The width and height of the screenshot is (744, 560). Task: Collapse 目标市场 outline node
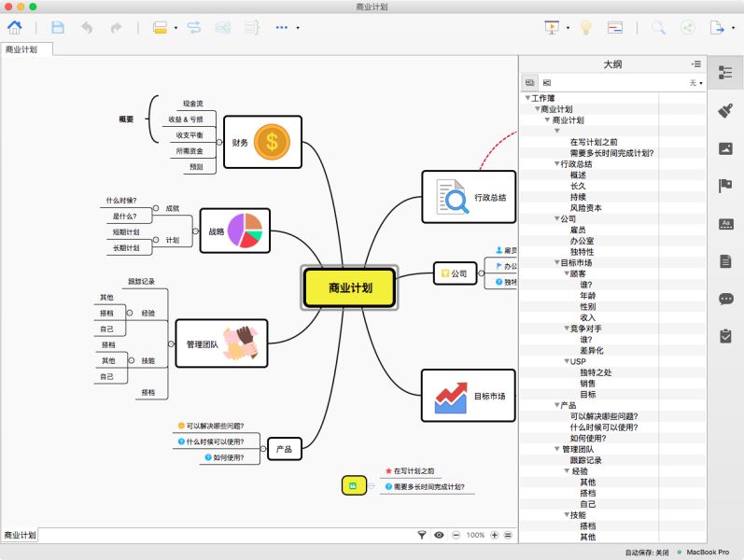tap(557, 262)
